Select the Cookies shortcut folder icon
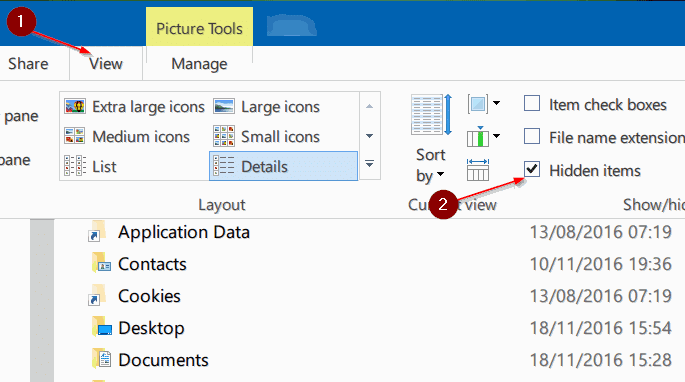 97,295
